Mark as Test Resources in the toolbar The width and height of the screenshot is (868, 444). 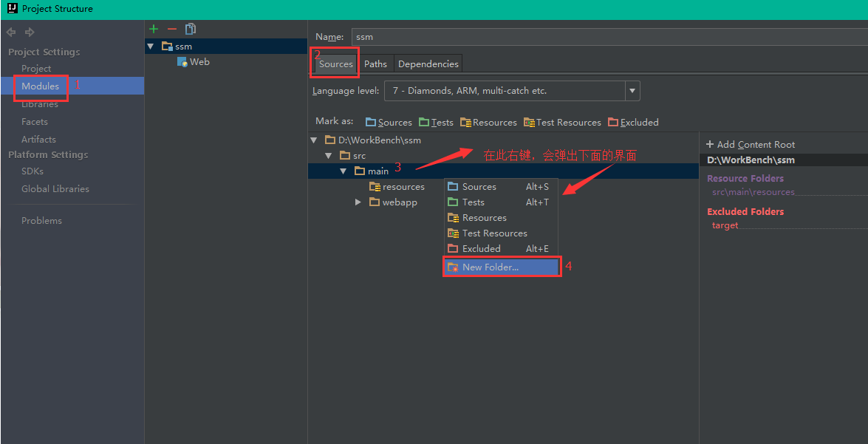pyautogui.click(x=562, y=123)
